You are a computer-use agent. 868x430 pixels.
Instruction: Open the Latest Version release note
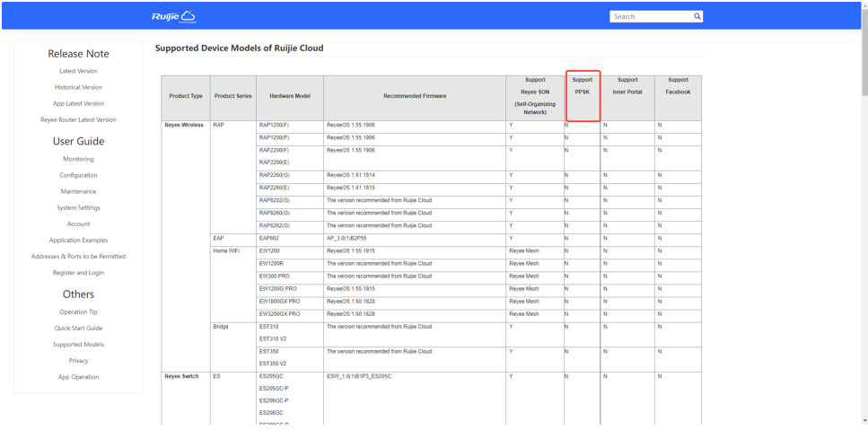tap(79, 71)
